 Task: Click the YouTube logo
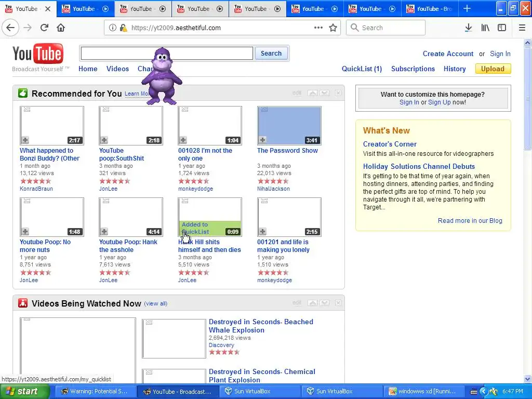(37, 54)
